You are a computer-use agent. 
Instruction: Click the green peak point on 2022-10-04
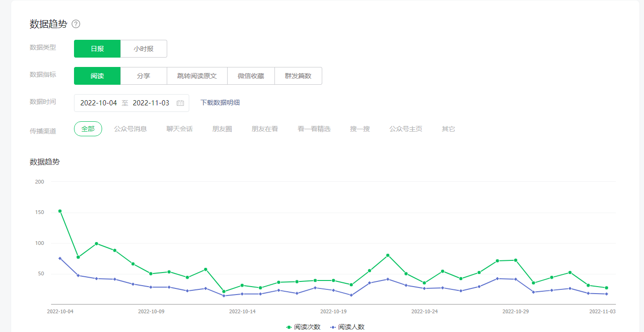tap(60, 211)
